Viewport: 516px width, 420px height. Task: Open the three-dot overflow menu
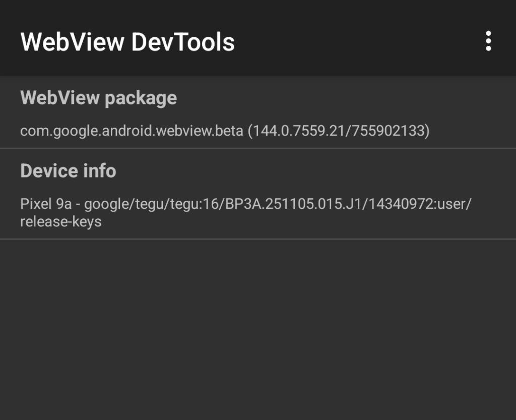[x=488, y=41]
